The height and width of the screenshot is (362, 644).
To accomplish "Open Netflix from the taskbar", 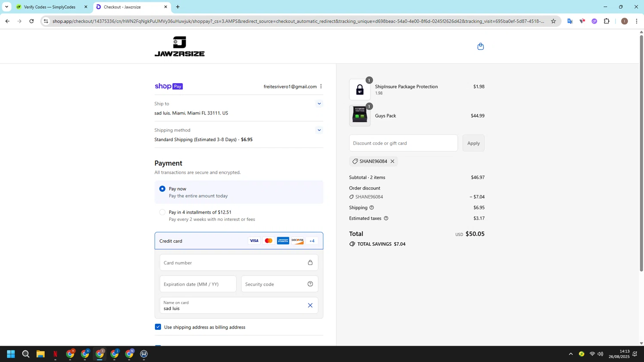I will [x=55, y=354].
